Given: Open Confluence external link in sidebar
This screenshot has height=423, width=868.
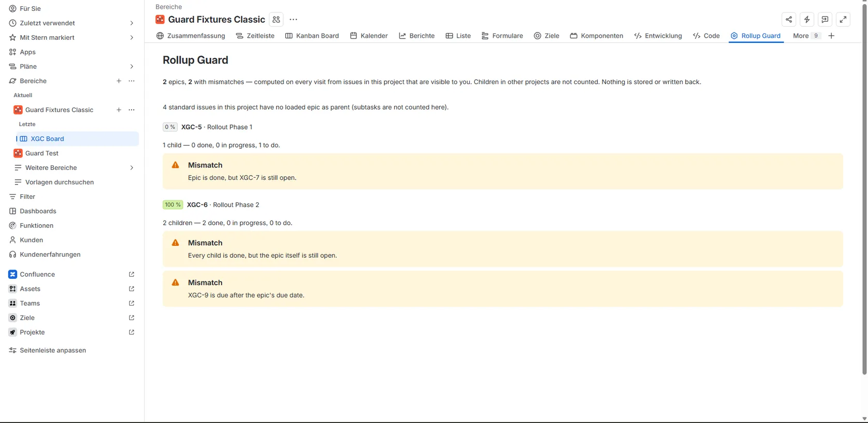Looking at the screenshot, I should (132, 274).
